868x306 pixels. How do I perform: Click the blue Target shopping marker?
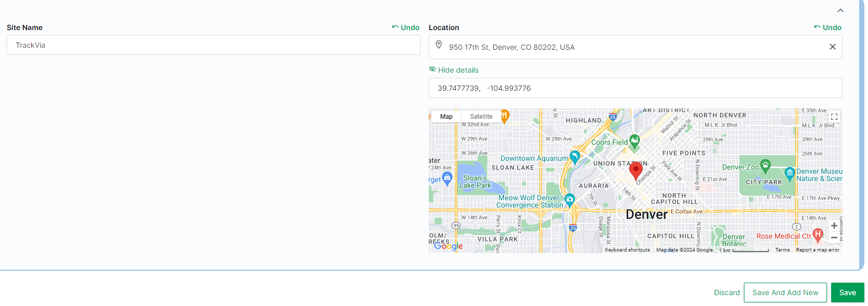point(447,178)
